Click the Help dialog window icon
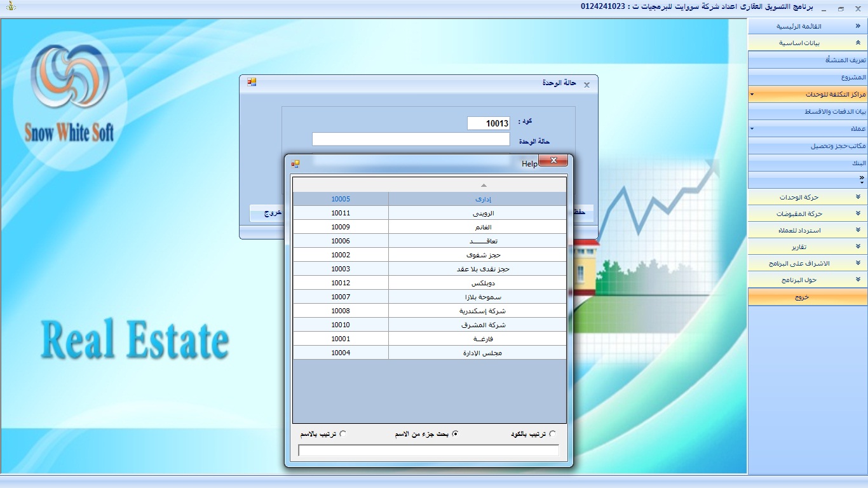This screenshot has height=488, width=868. point(295,163)
